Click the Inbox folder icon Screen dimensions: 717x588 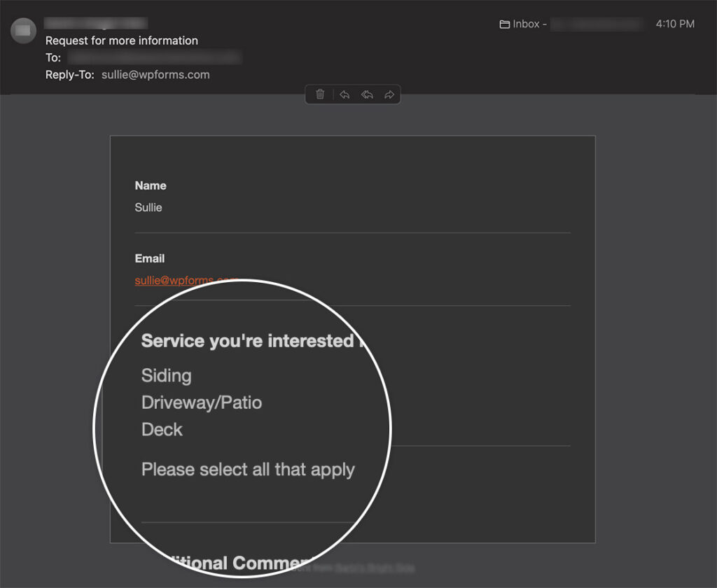tap(503, 23)
